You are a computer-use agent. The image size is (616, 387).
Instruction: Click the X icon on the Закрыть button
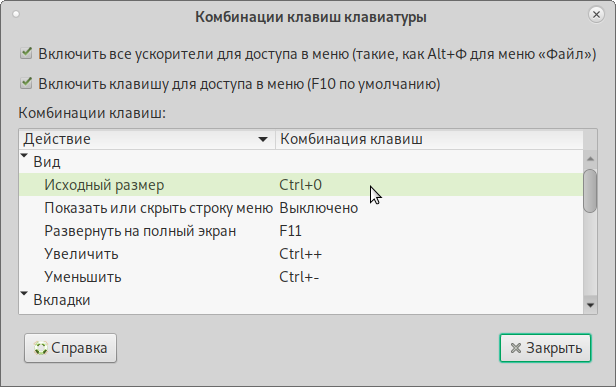click(515, 348)
